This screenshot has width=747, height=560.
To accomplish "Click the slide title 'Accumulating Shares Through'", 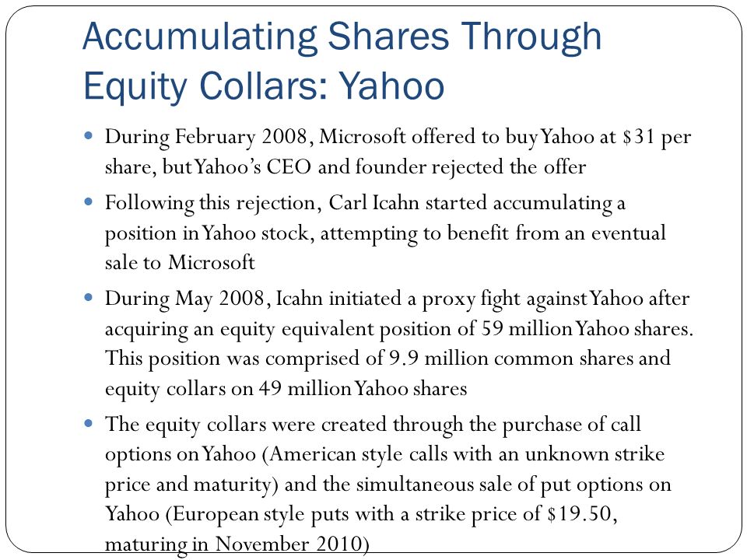I will [x=342, y=37].
